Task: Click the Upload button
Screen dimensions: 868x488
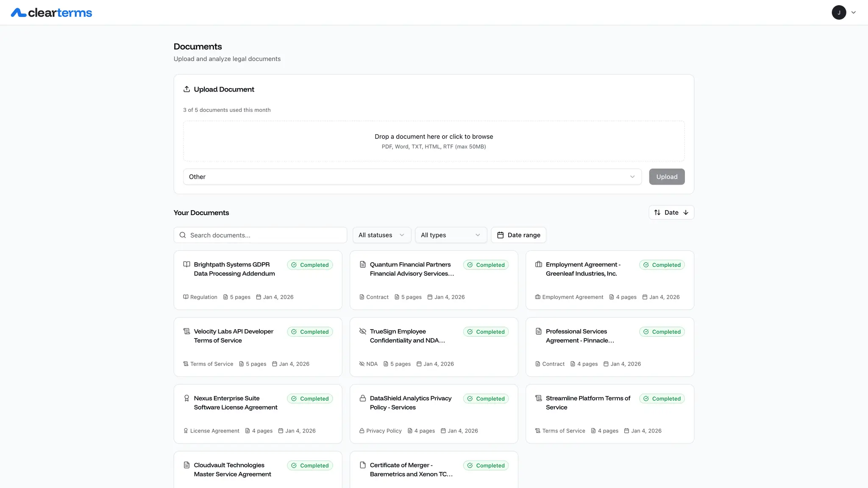Action: 667,177
